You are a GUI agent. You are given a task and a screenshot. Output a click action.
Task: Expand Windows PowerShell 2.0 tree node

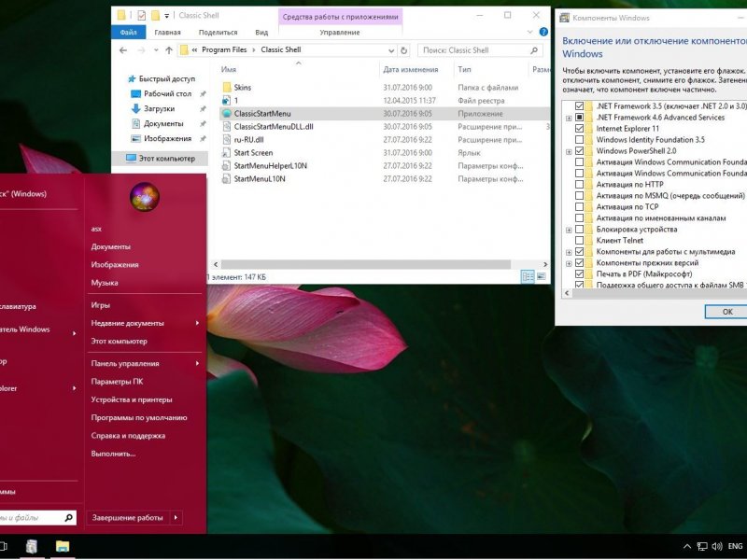click(569, 151)
